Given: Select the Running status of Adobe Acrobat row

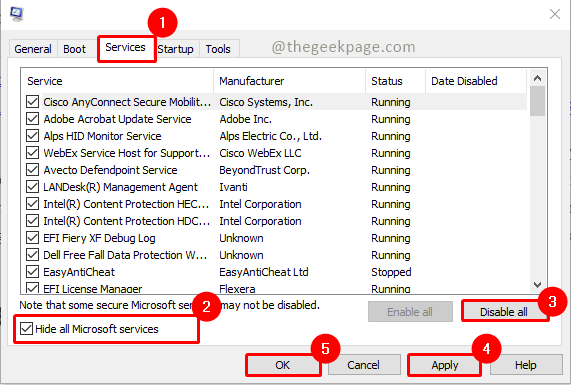Looking at the screenshot, I should pos(391,119).
